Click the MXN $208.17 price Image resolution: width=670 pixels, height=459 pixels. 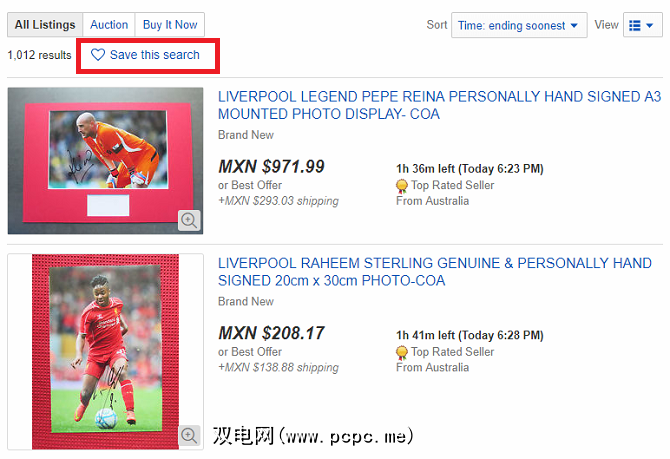271,333
